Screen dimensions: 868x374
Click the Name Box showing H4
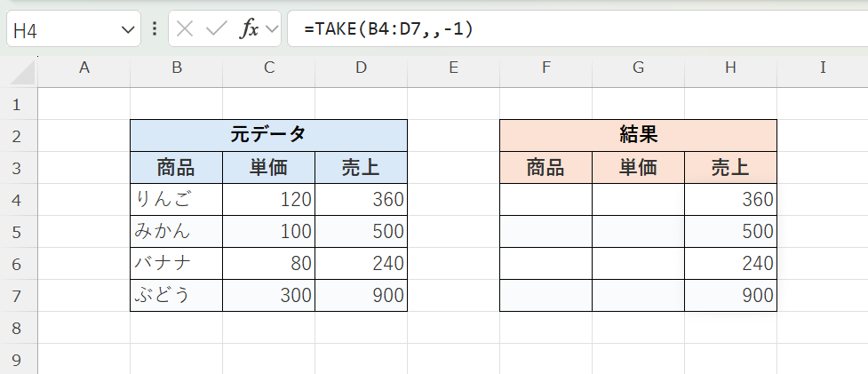[x=62, y=29]
